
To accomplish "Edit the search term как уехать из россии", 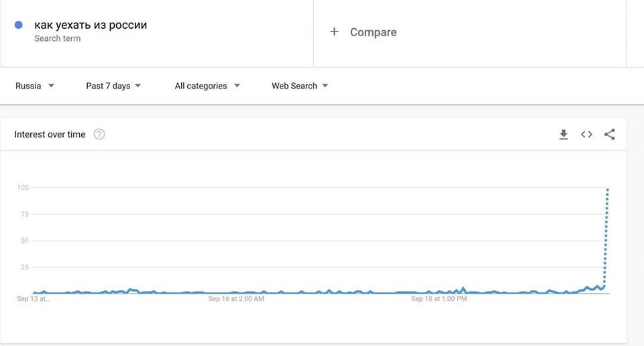I will point(91,25).
